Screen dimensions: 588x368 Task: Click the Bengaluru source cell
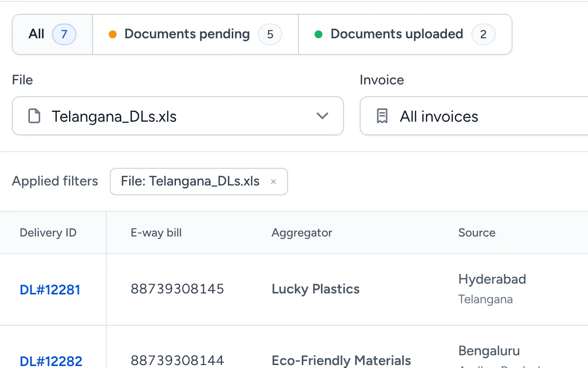tap(489, 351)
